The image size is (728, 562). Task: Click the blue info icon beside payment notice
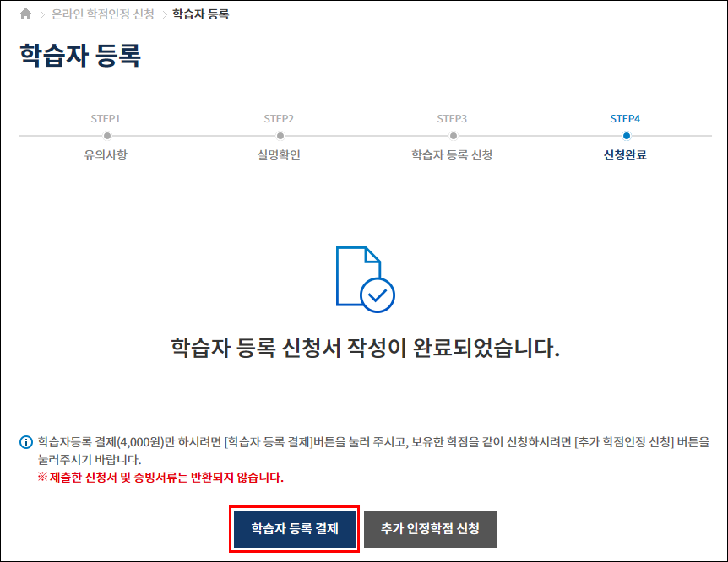26,442
